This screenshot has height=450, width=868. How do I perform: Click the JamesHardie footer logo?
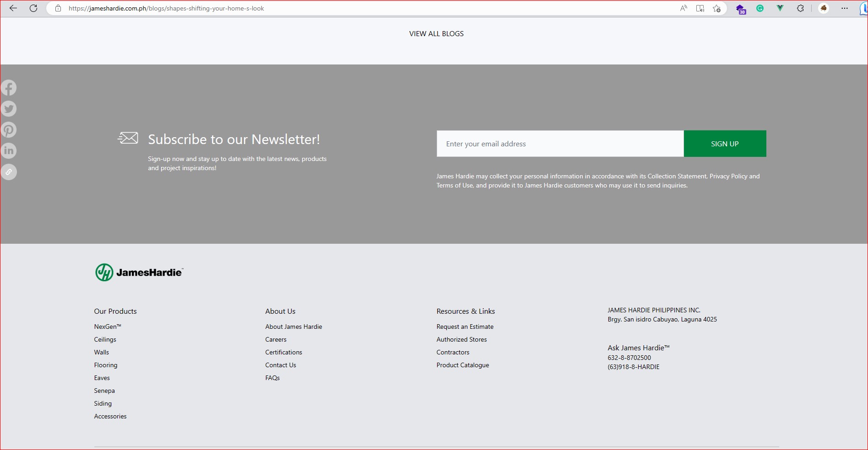point(139,273)
